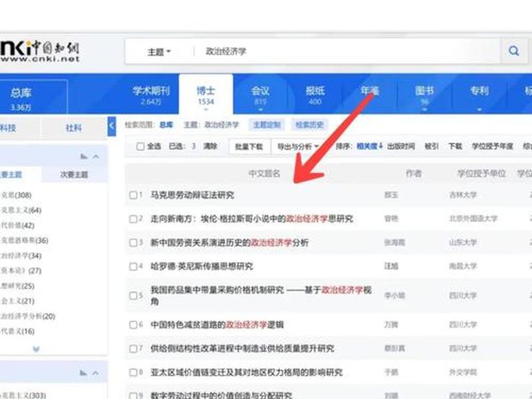
Task: Check result 5 我国药品集中带量采购 row
Action: (133, 295)
